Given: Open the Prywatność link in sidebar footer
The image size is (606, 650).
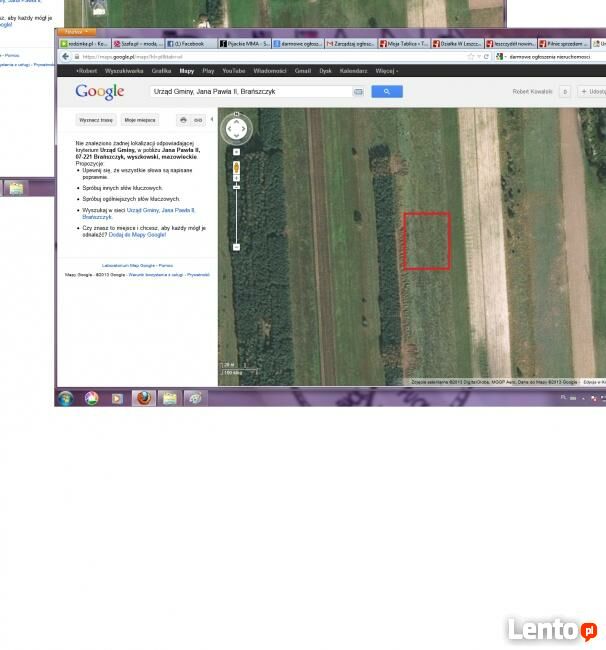Looking at the screenshot, I should click(198, 275).
